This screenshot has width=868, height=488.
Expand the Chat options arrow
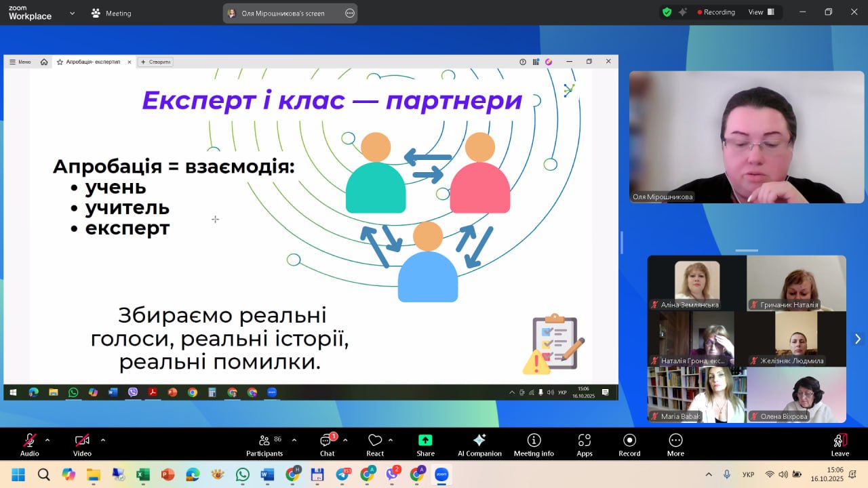pos(345,440)
